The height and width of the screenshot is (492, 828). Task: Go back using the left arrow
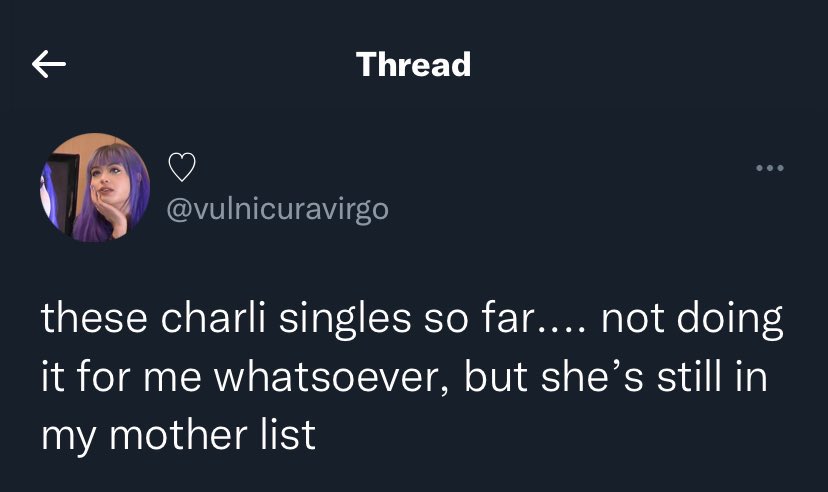coord(49,66)
